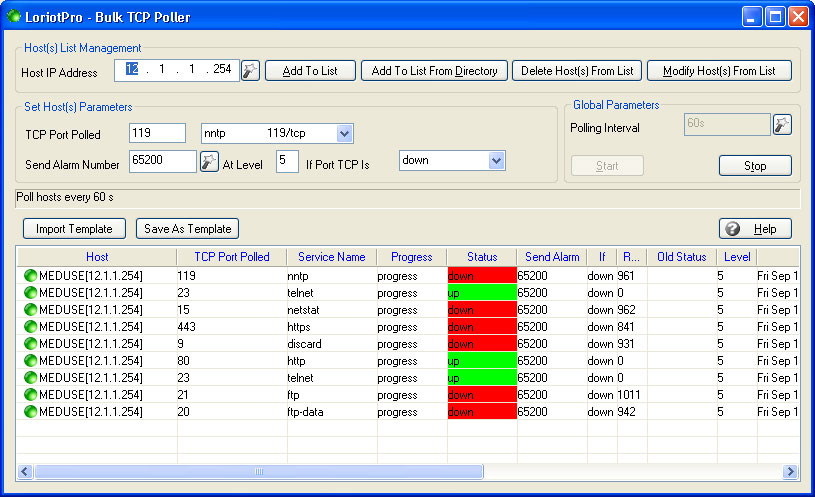Click the green status icon of the ftp-data row

[x=31, y=412]
